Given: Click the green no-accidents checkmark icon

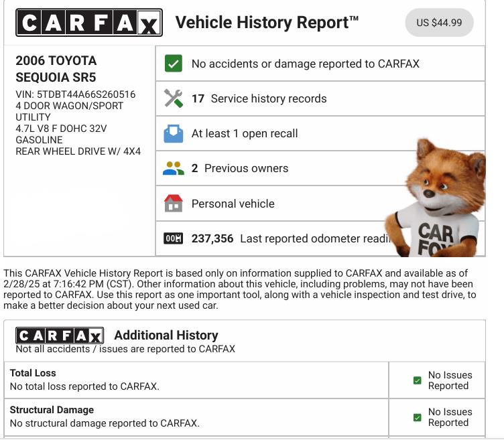Looking at the screenshot, I should pos(174,64).
